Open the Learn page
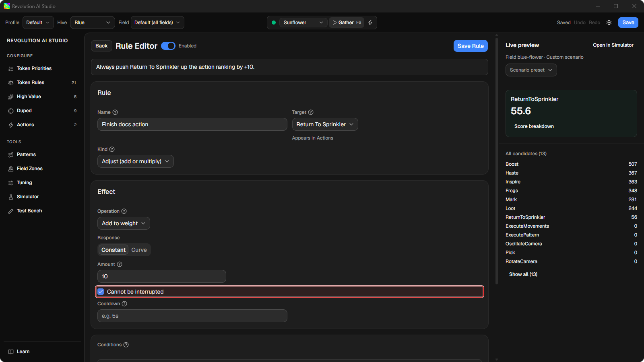The width and height of the screenshot is (644, 362). (x=42, y=352)
